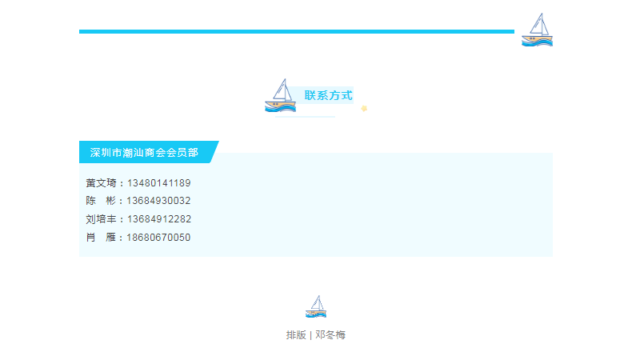Tap phone number 13684930032
The width and height of the screenshot is (640, 364).
tap(158, 201)
